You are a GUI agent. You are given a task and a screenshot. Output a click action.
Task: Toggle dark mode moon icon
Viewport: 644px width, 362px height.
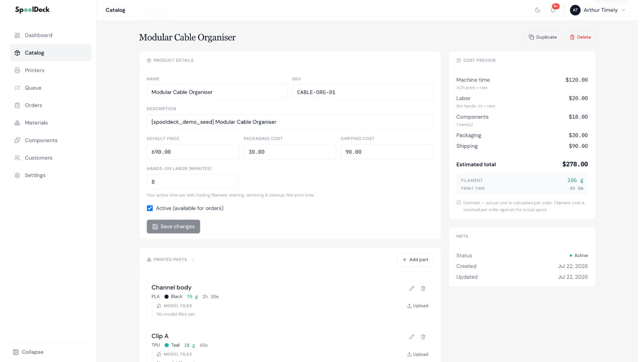(x=538, y=10)
